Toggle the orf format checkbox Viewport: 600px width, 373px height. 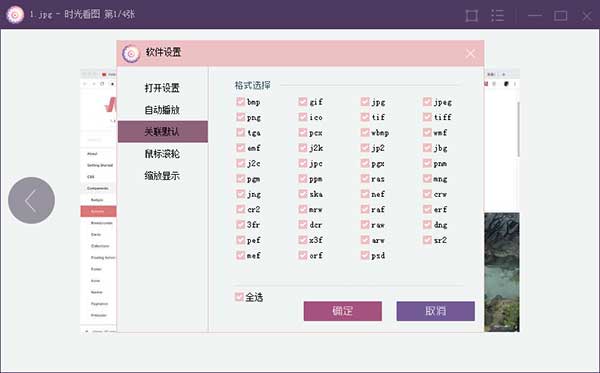click(x=303, y=255)
